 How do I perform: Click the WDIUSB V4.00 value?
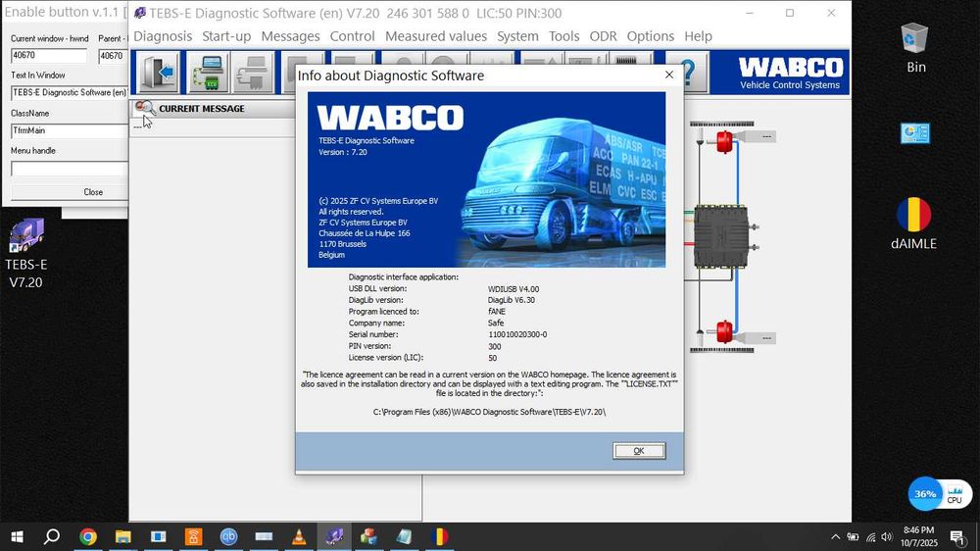514,289
